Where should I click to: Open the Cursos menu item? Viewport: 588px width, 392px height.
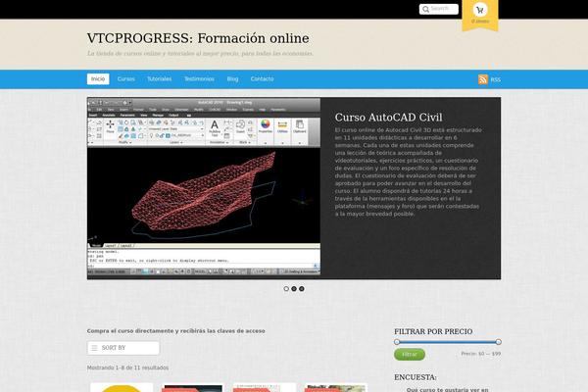[126, 78]
